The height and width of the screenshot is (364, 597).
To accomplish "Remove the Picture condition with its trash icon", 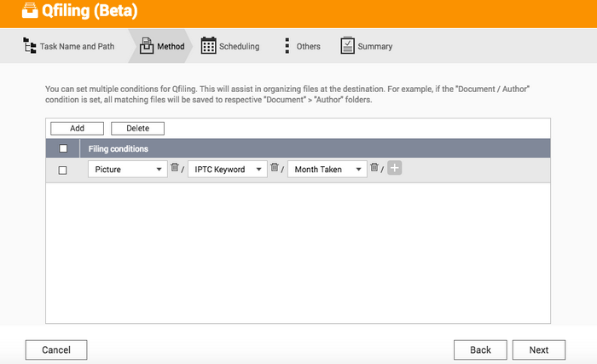I will tap(175, 167).
